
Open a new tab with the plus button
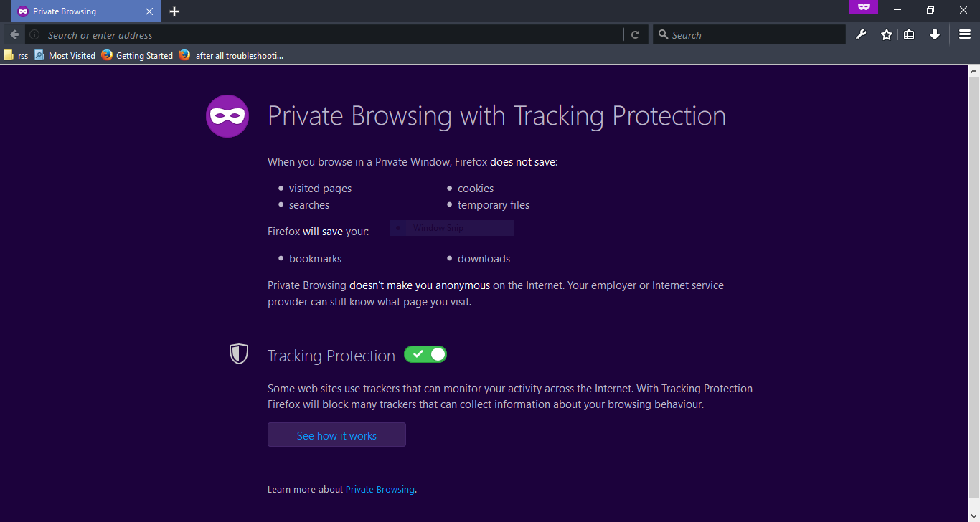coord(174,11)
